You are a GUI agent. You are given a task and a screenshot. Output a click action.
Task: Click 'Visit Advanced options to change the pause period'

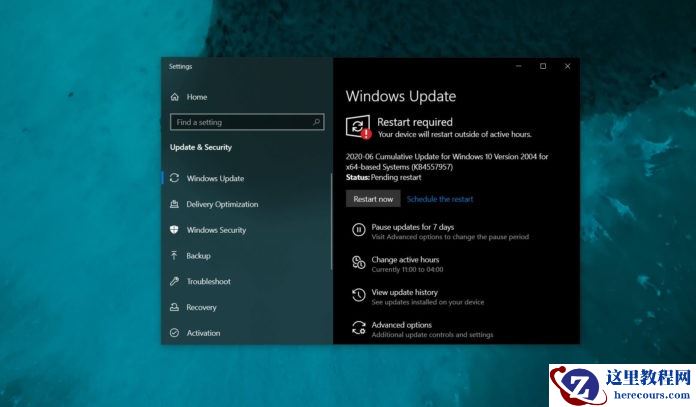[x=450, y=237]
